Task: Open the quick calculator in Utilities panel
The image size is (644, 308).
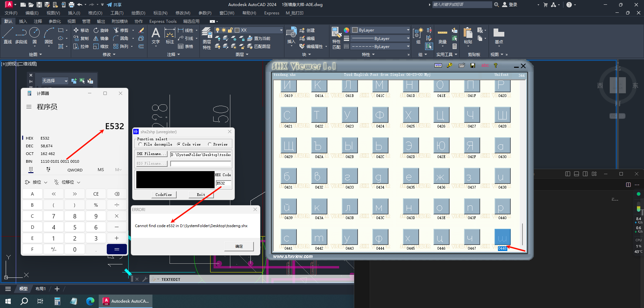Action: coord(455,46)
